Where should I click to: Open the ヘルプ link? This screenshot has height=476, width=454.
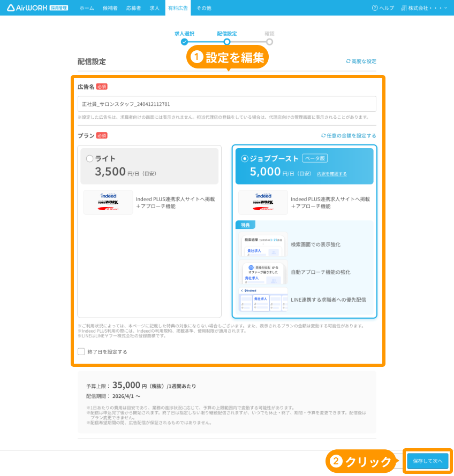[387, 8]
